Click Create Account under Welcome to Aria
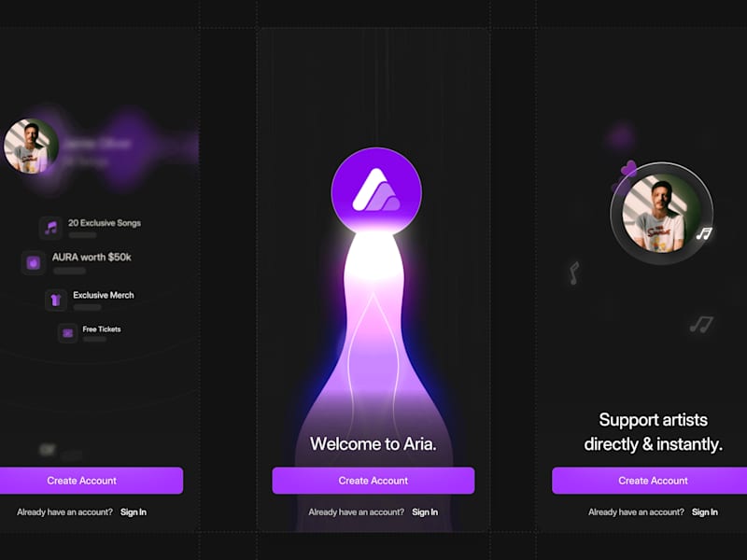The image size is (747, 560). [x=373, y=481]
